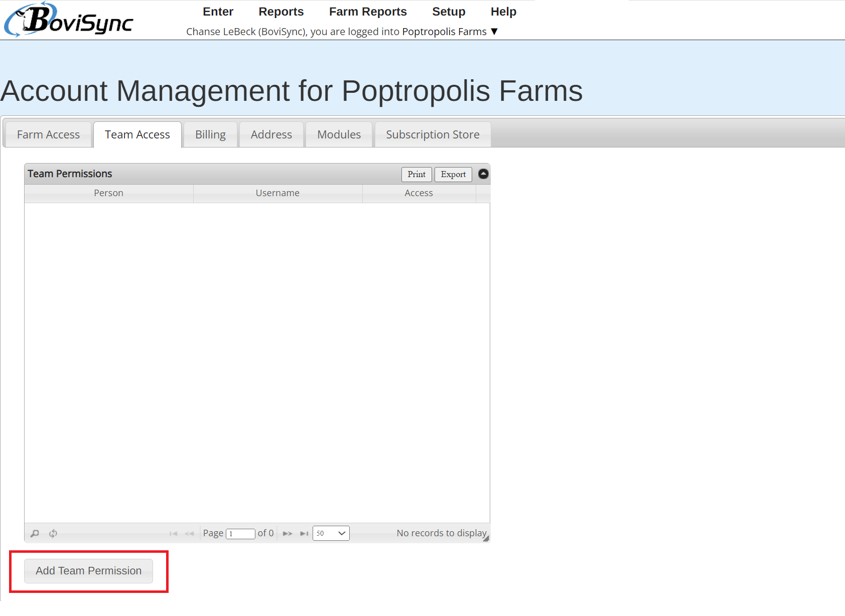Open the Modules tab
This screenshot has width=845, height=616.
coord(339,134)
